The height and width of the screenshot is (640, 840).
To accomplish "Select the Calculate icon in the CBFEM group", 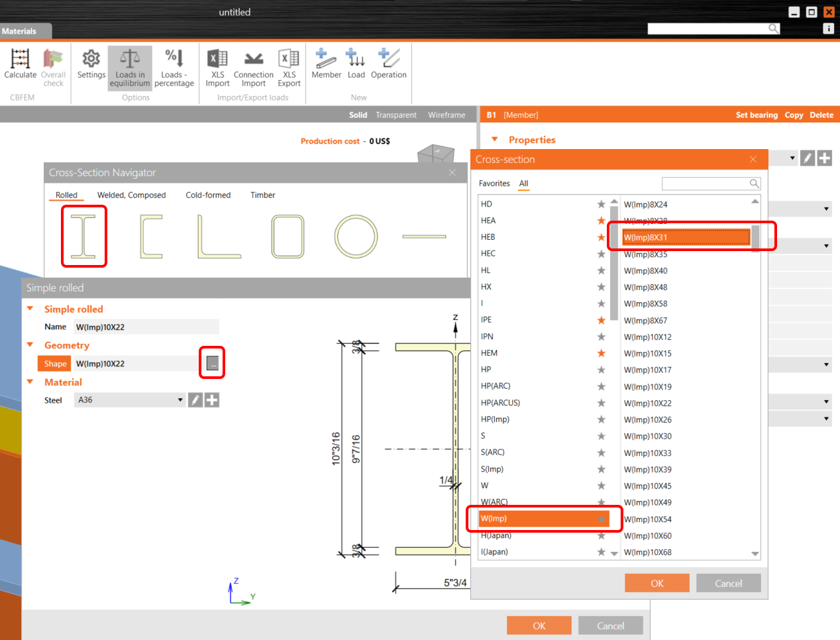I will 19,63.
